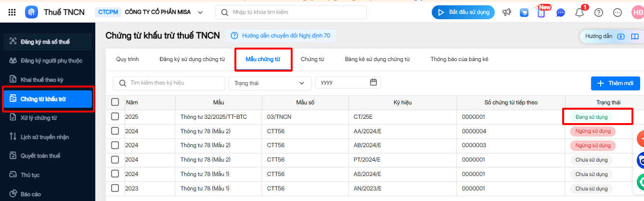Open the video guide icon next to Hướng dẫn

point(621,36)
